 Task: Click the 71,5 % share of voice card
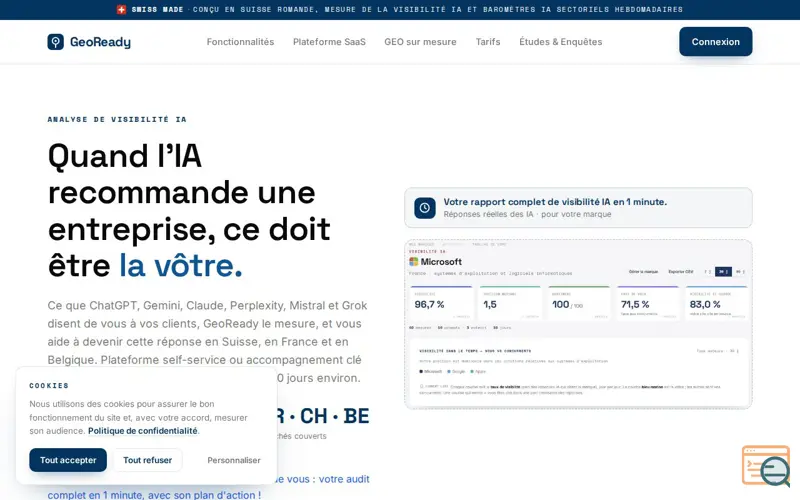[648, 303]
